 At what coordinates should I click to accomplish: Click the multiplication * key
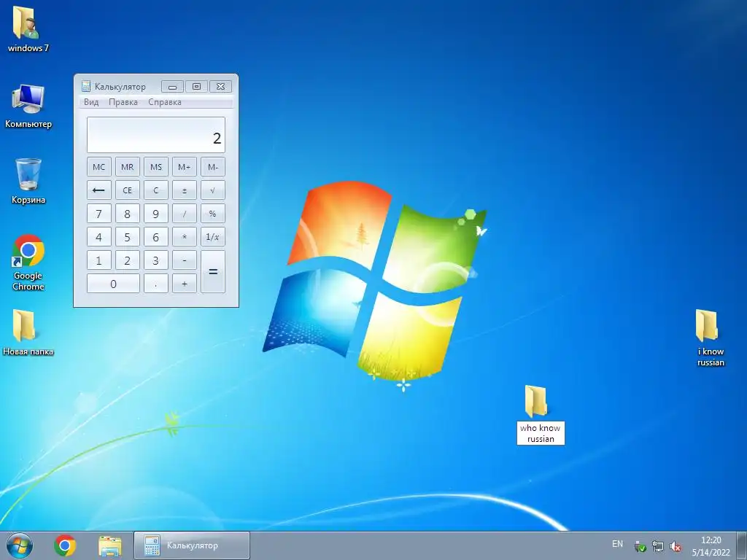point(185,237)
